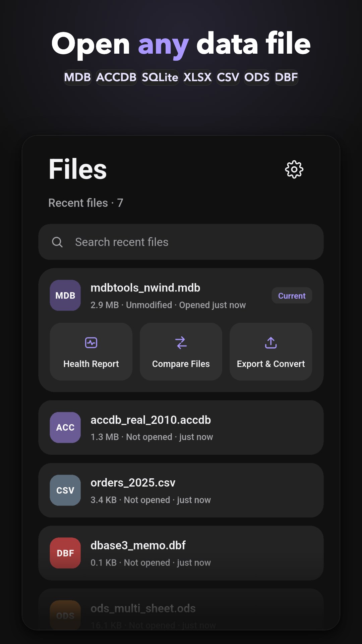Click the Export upload icon

pyautogui.click(x=271, y=343)
